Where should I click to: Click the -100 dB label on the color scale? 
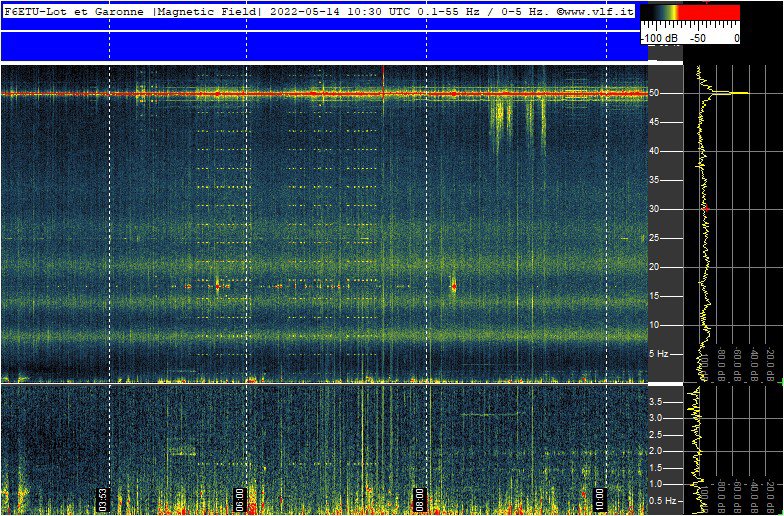coord(659,38)
